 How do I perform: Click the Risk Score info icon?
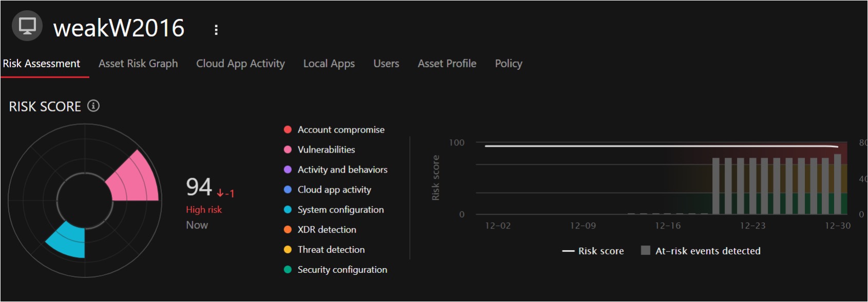tap(93, 106)
